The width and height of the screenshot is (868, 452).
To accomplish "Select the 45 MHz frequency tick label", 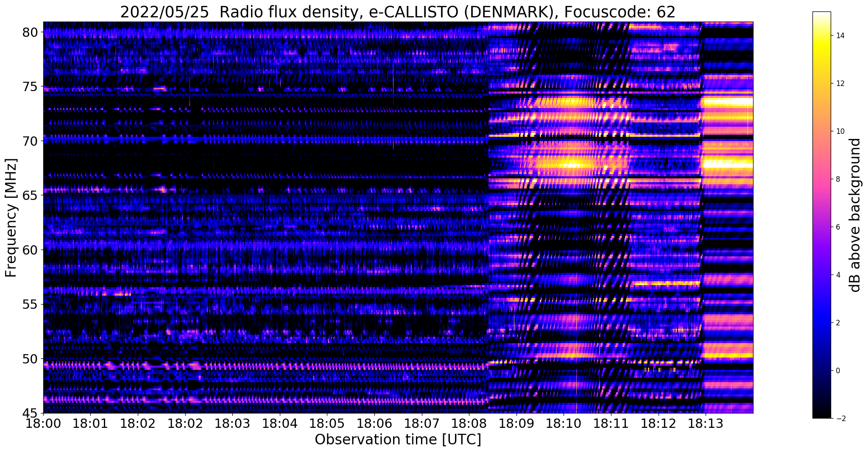I will (31, 413).
